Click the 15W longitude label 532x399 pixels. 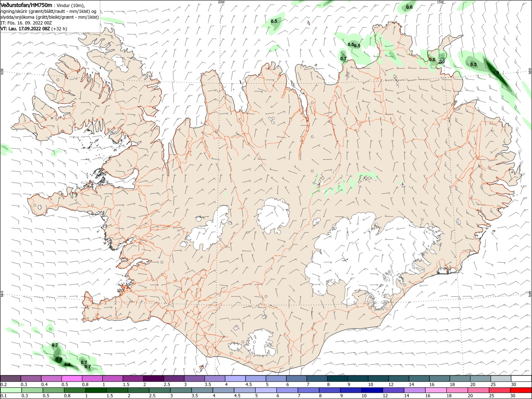pos(440,2)
